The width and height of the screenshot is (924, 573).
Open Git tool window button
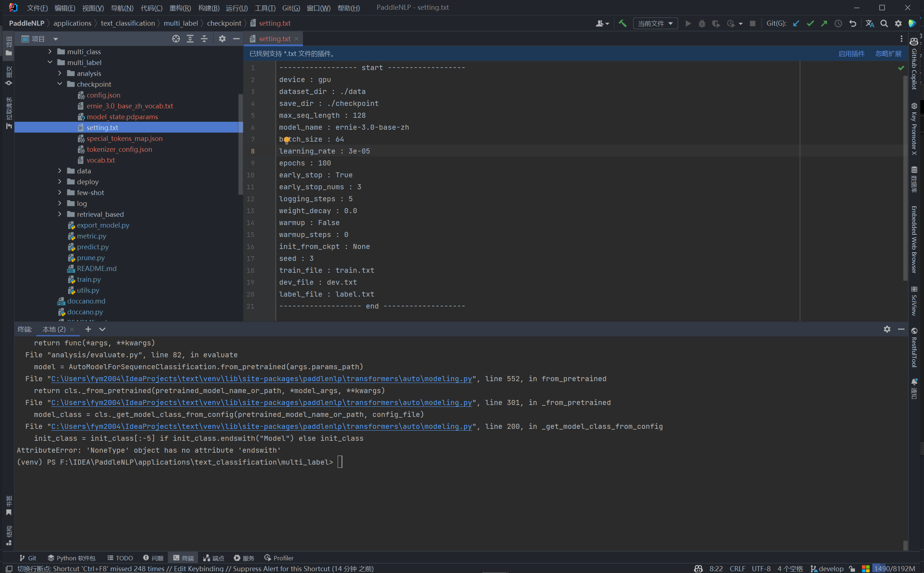pyautogui.click(x=28, y=557)
